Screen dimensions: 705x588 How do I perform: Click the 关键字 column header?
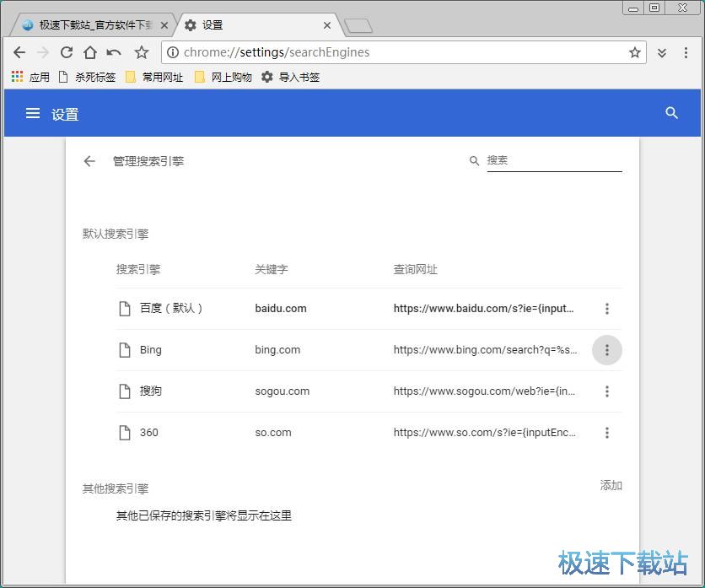point(271,269)
